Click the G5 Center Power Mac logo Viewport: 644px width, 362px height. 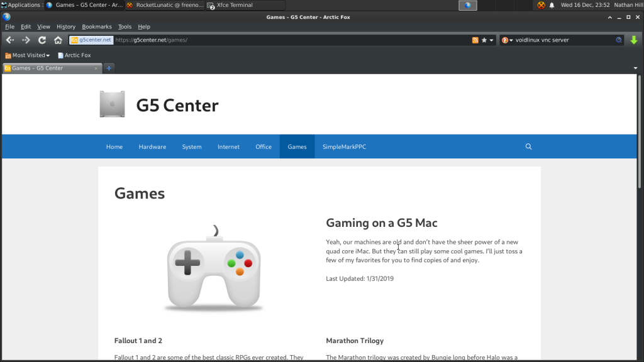pos(112,104)
